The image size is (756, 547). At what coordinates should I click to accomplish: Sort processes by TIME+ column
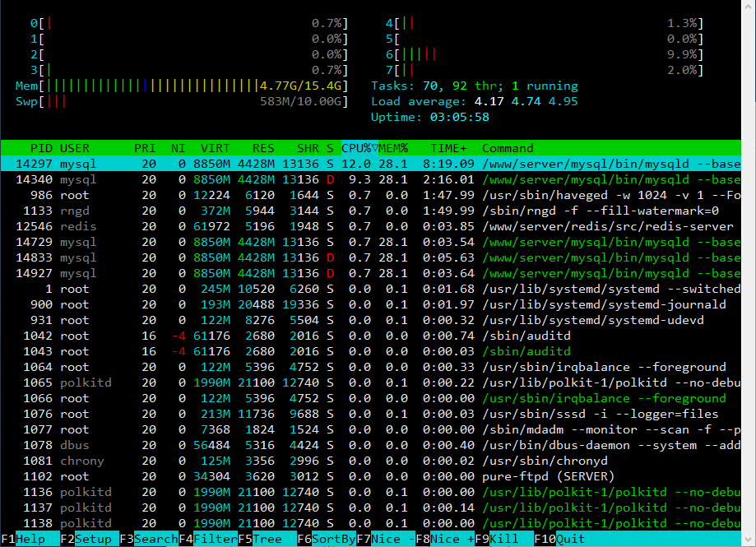(x=445, y=148)
